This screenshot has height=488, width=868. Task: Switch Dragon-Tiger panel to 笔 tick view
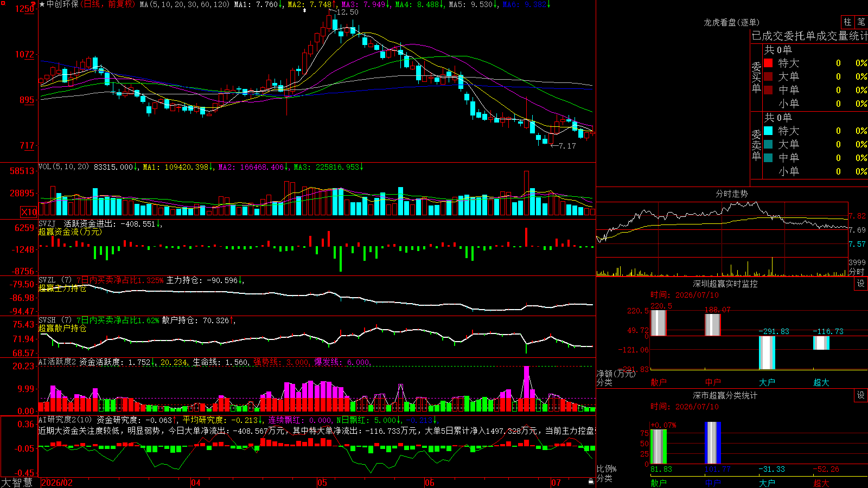[861, 22]
